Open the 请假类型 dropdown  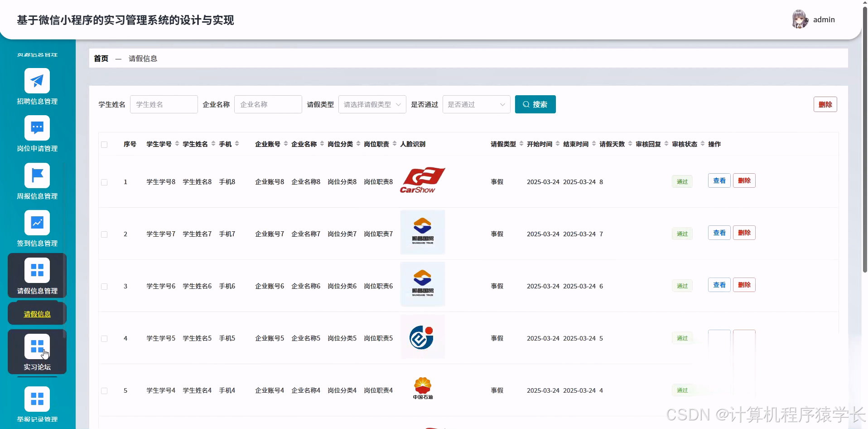[x=371, y=104]
